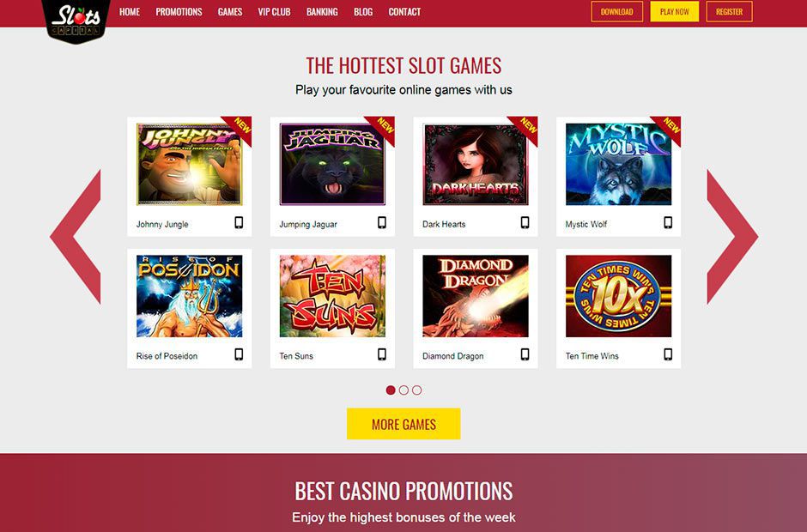
Task: Select the first carousel page dot
Action: pos(391,390)
